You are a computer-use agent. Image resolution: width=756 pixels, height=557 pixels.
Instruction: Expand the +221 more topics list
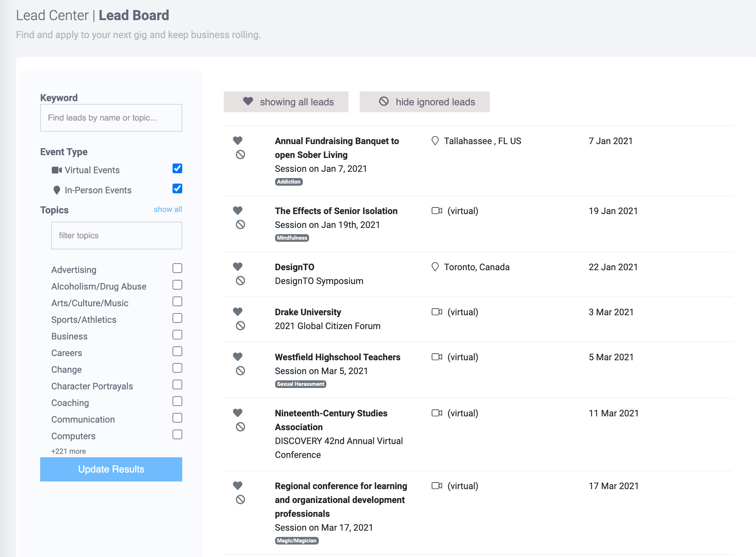(x=69, y=451)
